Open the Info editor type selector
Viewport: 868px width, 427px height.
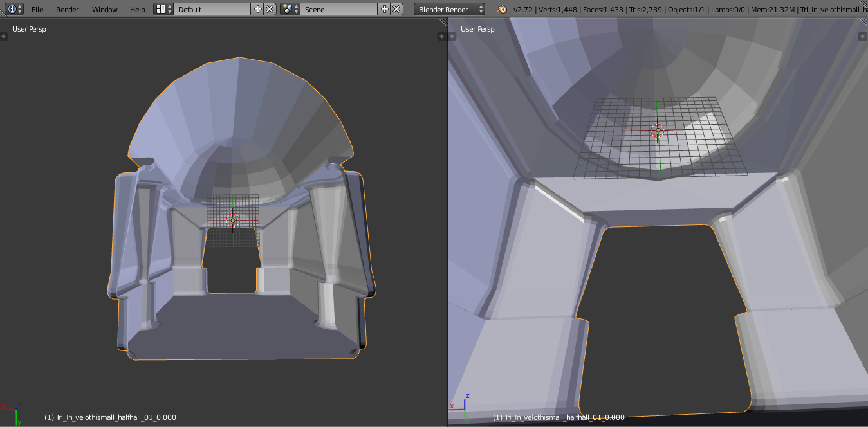tap(15, 9)
